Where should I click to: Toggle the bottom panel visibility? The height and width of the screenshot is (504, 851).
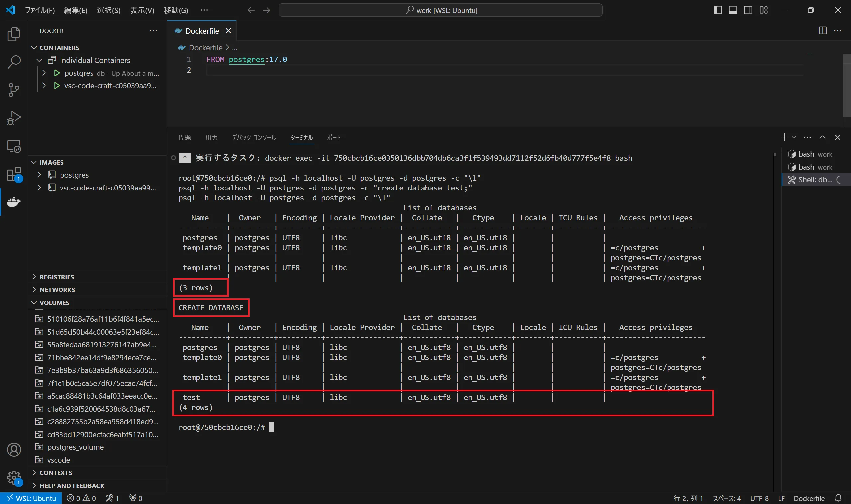click(x=733, y=10)
